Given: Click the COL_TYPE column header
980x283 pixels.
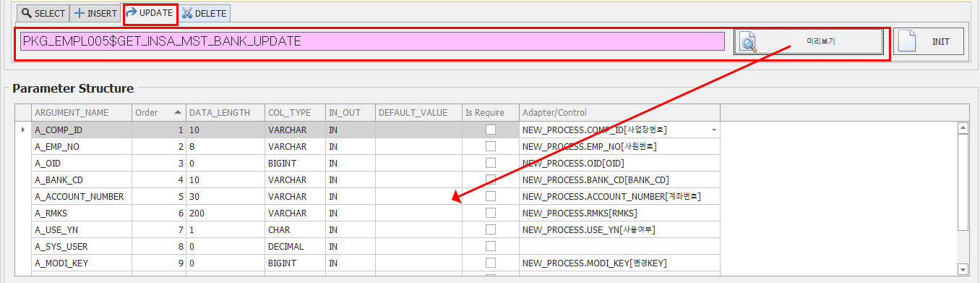Looking at the screenshot, I should (295, 113).
